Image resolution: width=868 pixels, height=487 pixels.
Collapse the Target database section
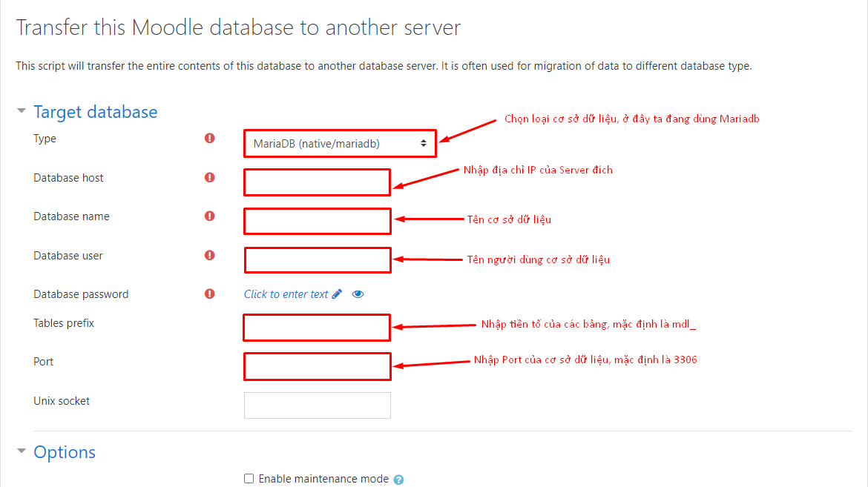point(20,111)
